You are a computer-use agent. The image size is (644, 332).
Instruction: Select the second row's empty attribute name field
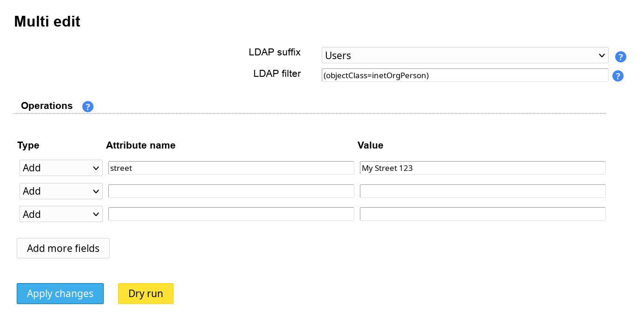tap(231, 191)
